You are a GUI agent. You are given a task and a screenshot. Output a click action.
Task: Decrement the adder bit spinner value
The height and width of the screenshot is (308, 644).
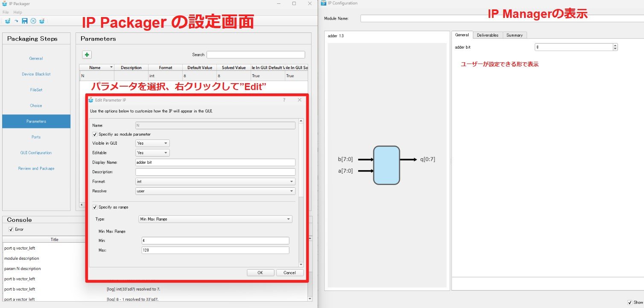[x=615, y=49]
